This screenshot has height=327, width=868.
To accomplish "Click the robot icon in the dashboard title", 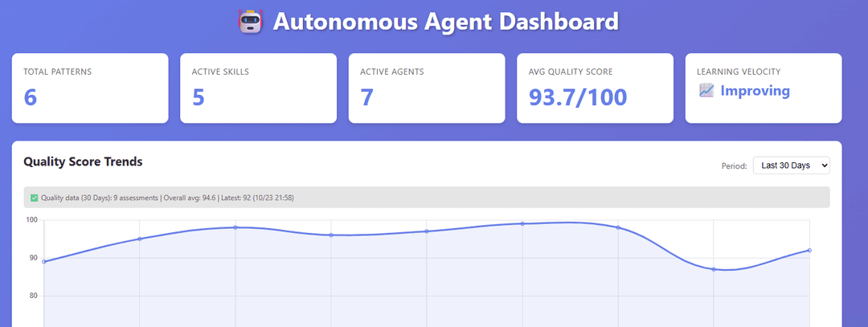I will click(250, 22).
